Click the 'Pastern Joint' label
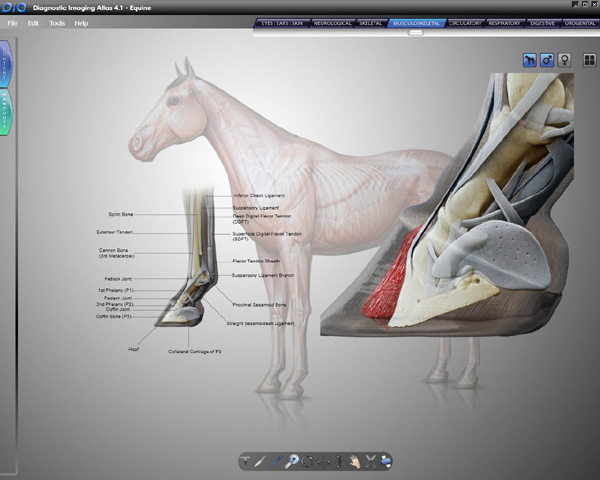Screen dimensions: 600x480 (118, 298)
